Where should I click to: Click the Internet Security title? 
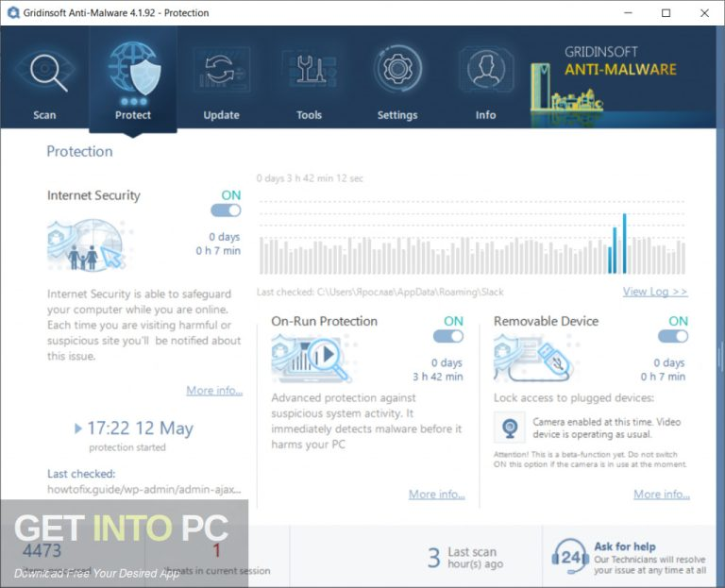tap(93, 195)
